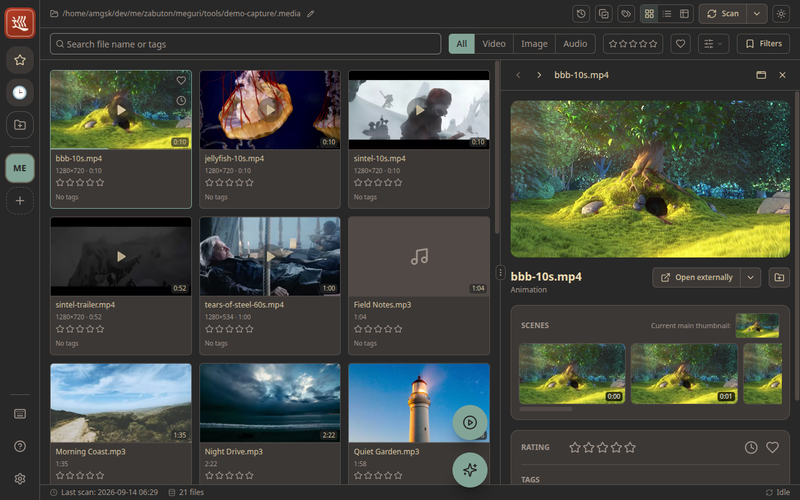Switch to grid view

(649, 14)
